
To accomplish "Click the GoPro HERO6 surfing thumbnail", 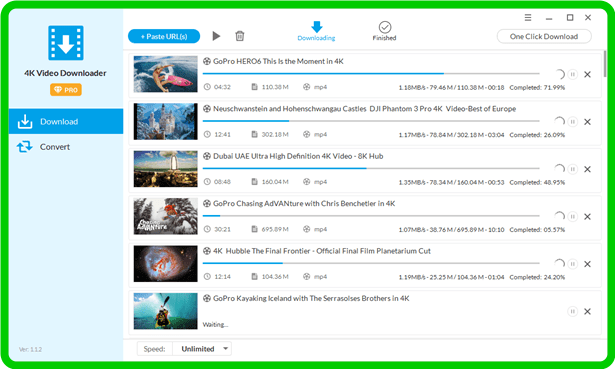I will 166,74.
